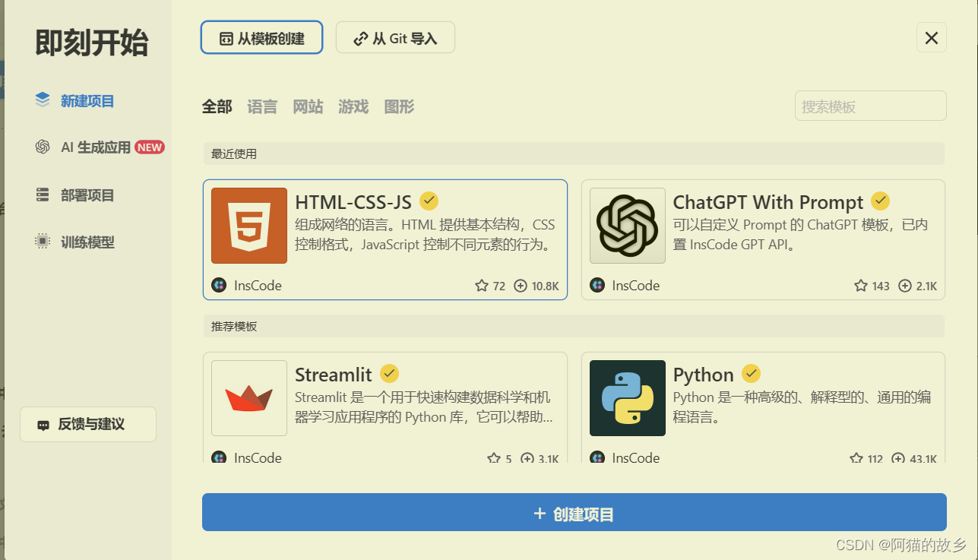Click the HTML-CSS-JS description text
The height and width of the screenshot is (560, 978).
click(426, 235)
